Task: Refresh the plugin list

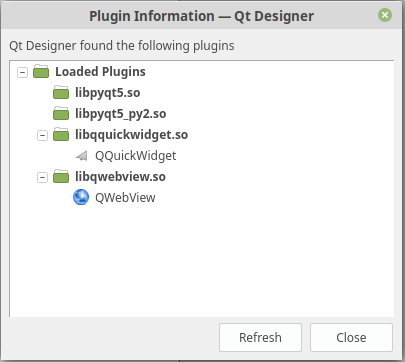Action: pos(260,337)
